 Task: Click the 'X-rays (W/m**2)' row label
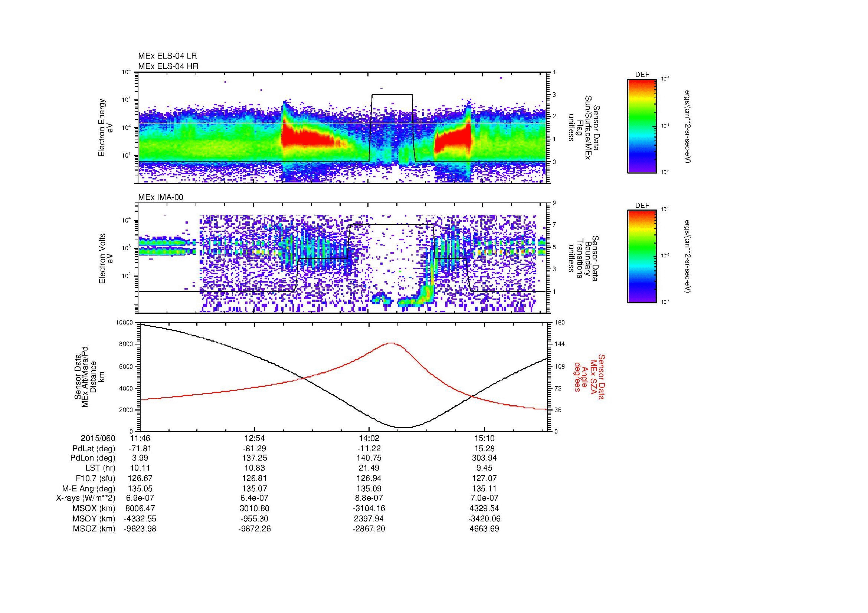click(85, 498)
